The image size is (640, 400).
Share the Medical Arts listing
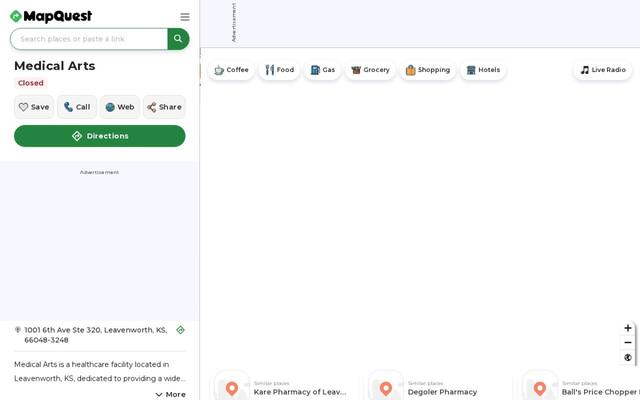[164, 107]
